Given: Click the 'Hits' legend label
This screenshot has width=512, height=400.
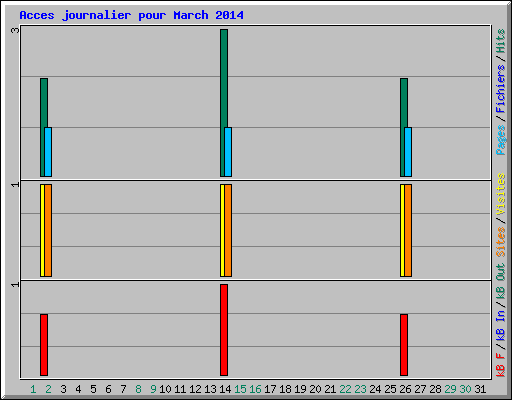Looking at the screenshot, I should tap(501, 41).
